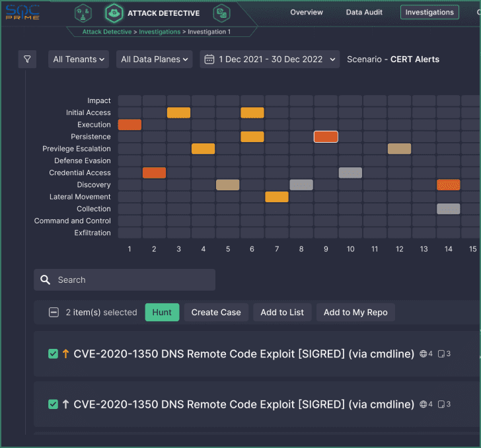Uncheck the first CVE-2020-1350 rule checkbox
This screenshot has width=481, height=448.
(x=54, y=354)
